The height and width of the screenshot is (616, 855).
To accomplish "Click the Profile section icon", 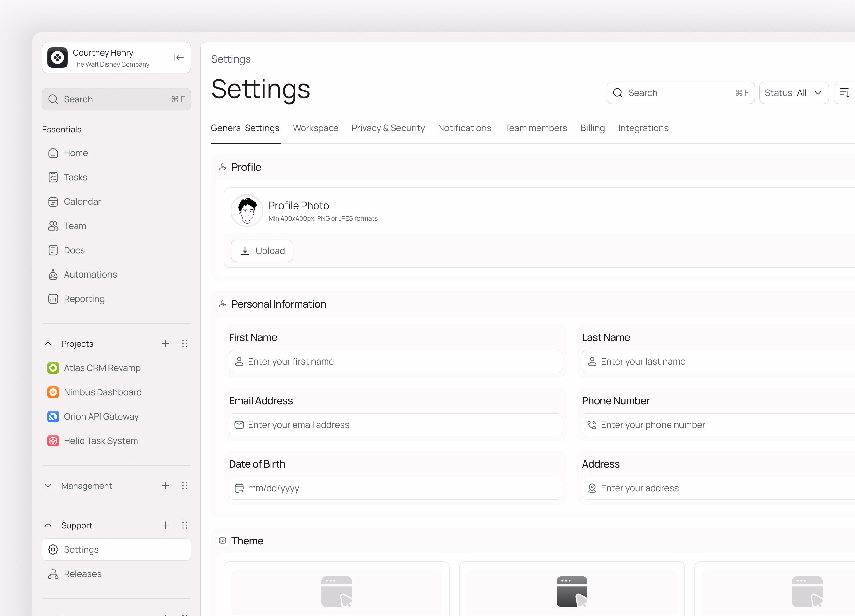I will coord(223,167).
